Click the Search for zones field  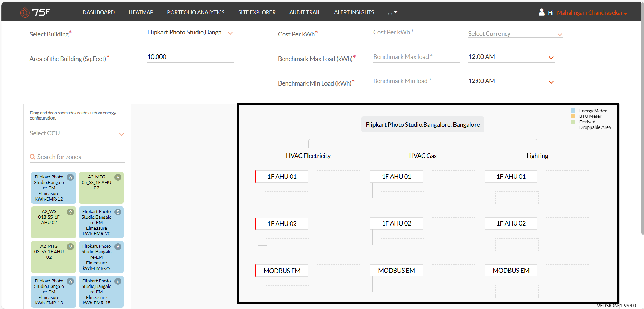click(77, 157)
